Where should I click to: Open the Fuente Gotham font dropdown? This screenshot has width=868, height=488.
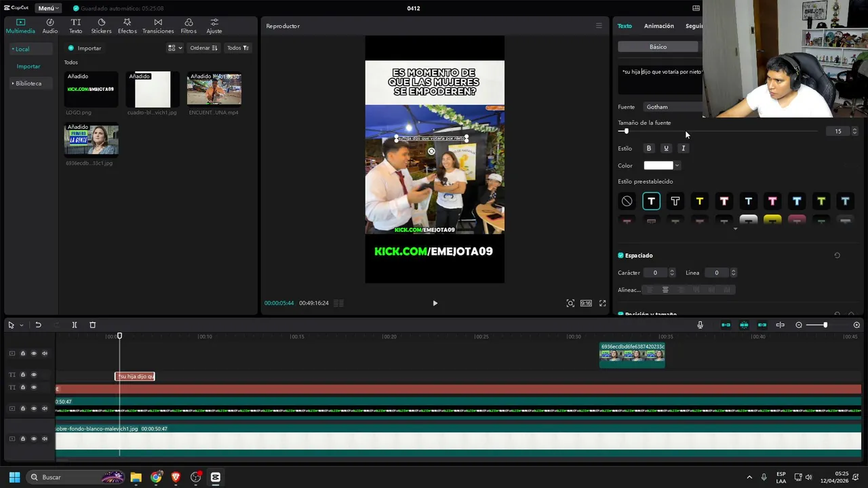point(673,107)
